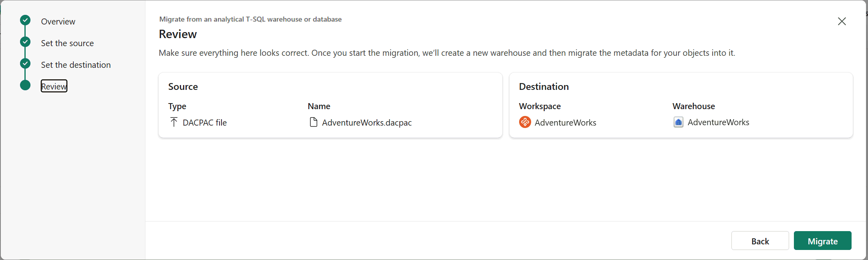The width and height of the screenshot is (868, 260).
Task: Click the Set the destination checkmark icon
Action: coord(25,63)
